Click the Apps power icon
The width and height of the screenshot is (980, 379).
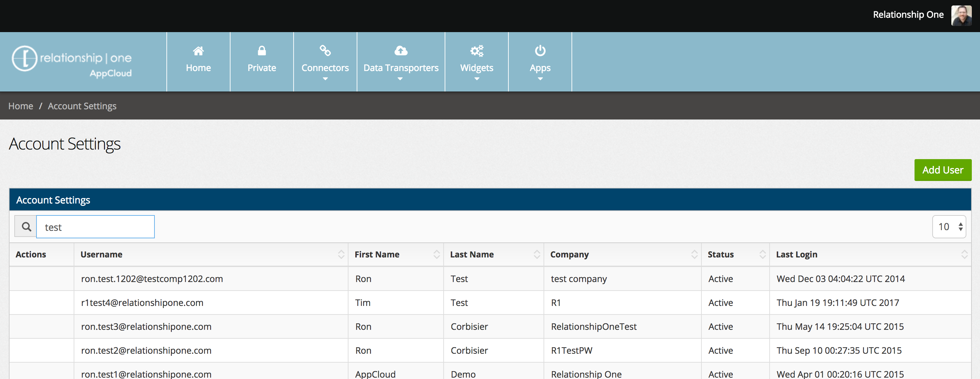(x=540, y=51)
